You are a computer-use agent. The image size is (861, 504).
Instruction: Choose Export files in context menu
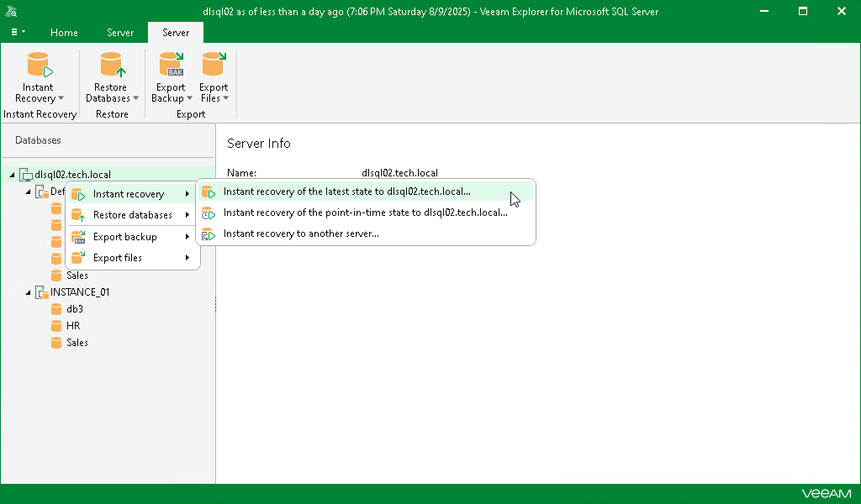point(132,258)
